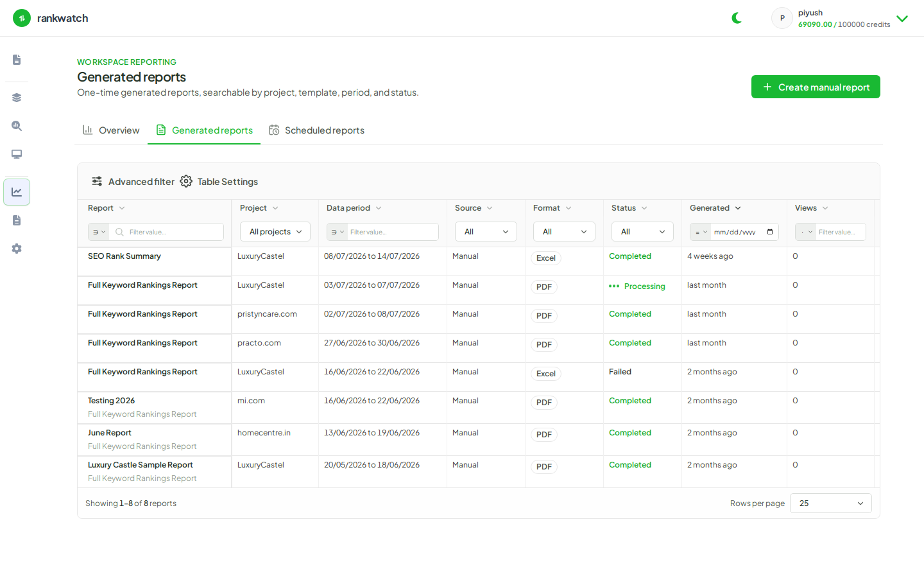This screenshot has width=924, height=578.
Task: Open Table Settings
Action: click(219, 182)
